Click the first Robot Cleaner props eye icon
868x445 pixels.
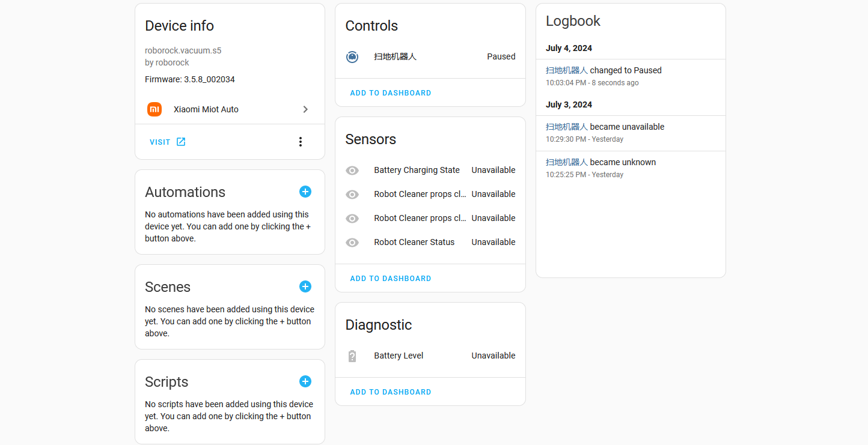click(352, 194)
